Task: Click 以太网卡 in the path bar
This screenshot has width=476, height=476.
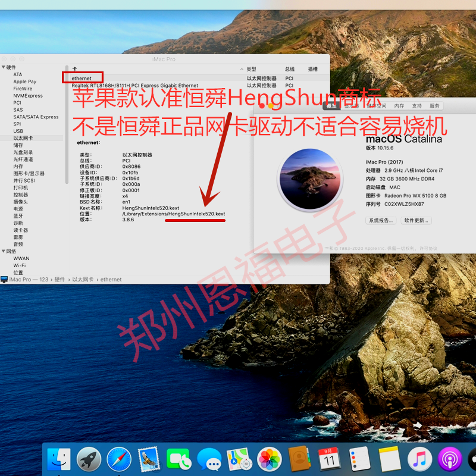Action: pos(83,280)
